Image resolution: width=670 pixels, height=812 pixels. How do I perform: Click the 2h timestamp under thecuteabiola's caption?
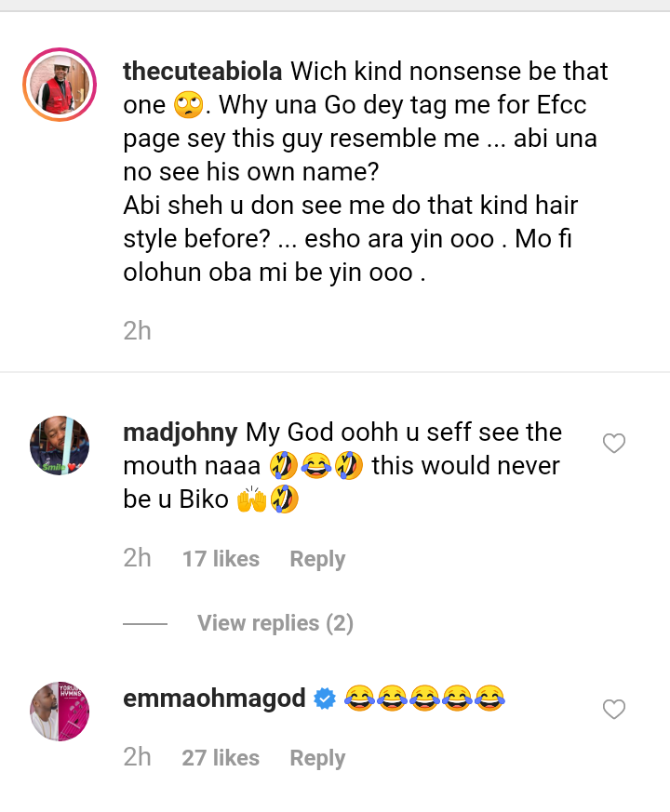pyautogui.click(x=138, y=331)
